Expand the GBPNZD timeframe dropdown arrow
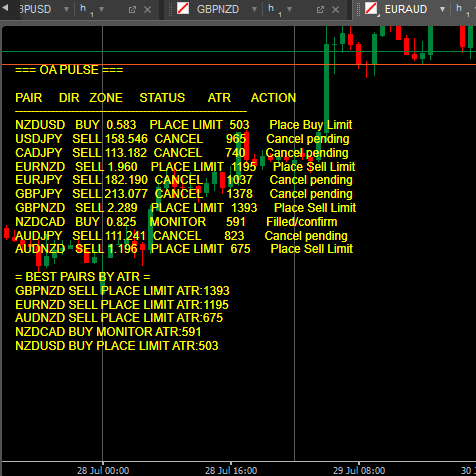This screenshot has width=476, height=476. point(289,9)
